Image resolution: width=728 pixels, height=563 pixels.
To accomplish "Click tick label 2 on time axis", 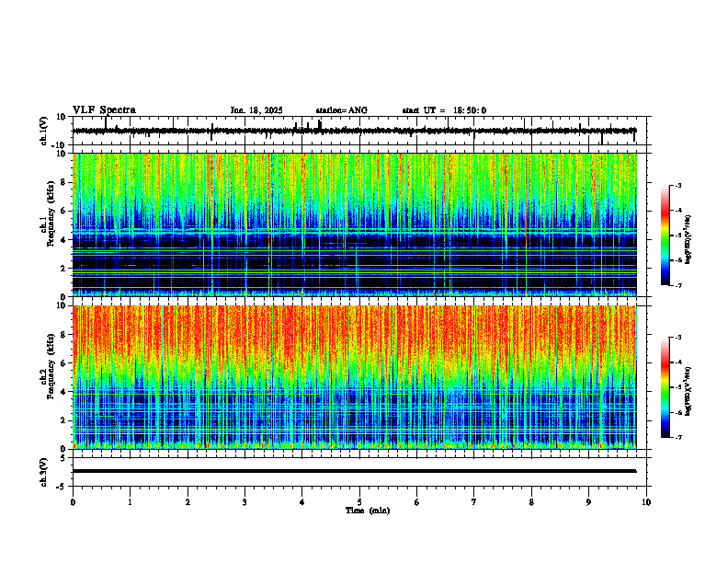I will (x=188, y=502).
